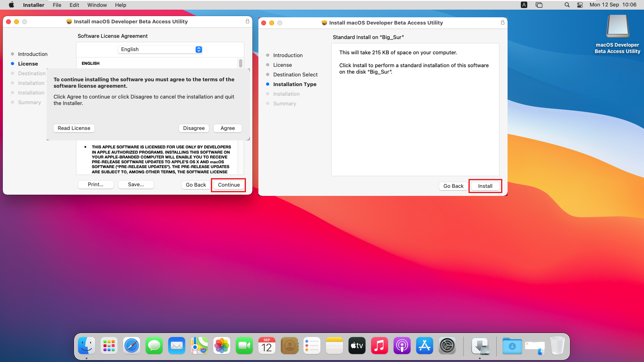644x362 pixels.
Task: Open Finder from the Dock
Action: coord(87,346)
